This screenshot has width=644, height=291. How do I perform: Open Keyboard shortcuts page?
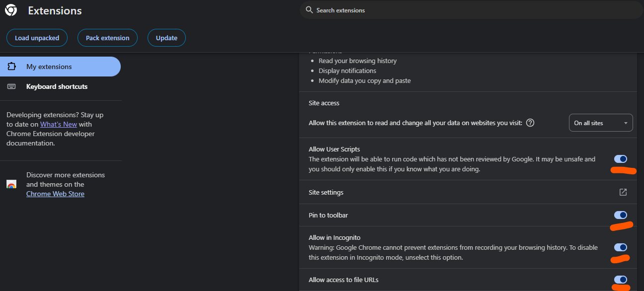click(x=57, y=86)
